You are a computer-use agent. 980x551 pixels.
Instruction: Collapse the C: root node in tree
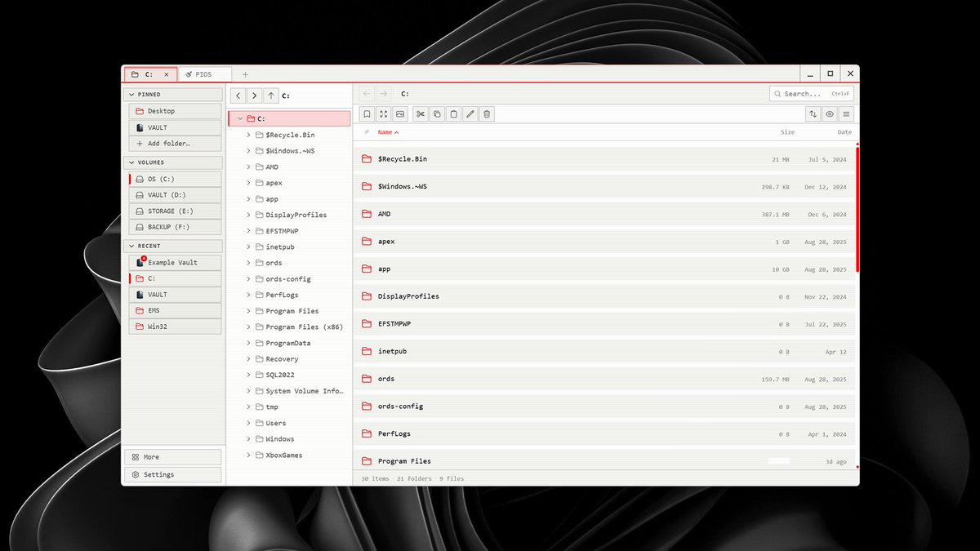click(239, 118)
